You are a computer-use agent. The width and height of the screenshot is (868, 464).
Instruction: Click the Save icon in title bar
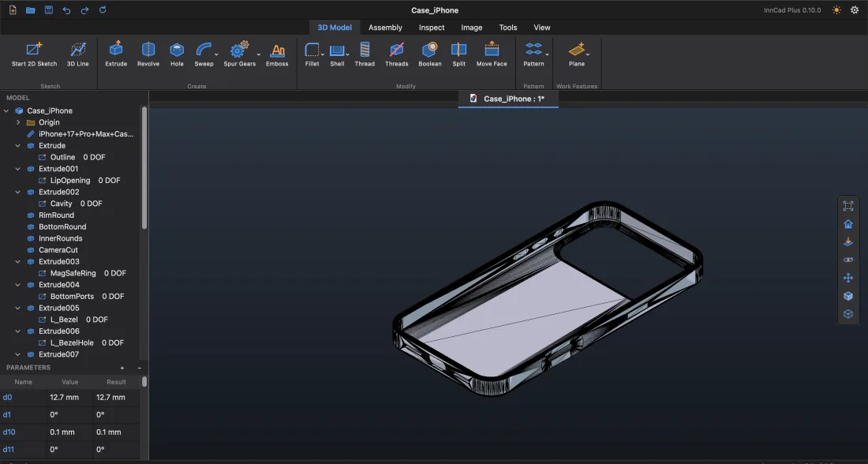tap(49, 10)
